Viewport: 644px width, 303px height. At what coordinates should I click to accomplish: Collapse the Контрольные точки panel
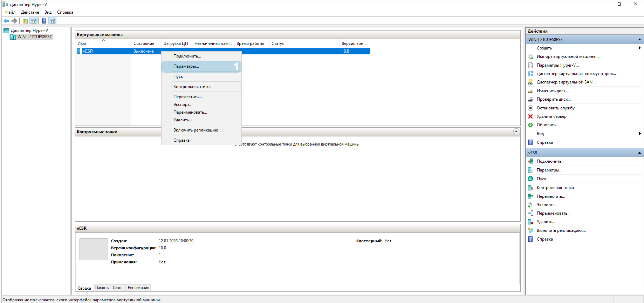click(516, 131)
